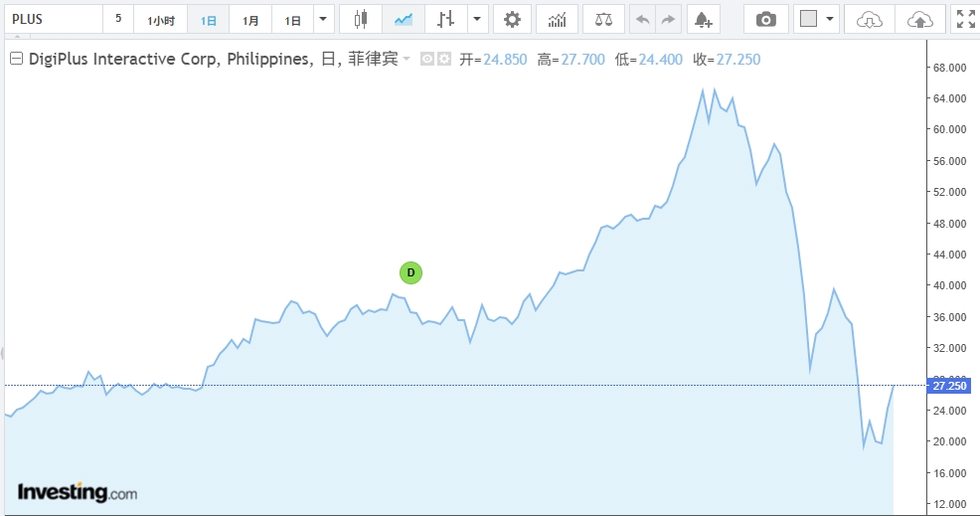This screenshot has width=980, height=516.
Task: Open the layout dropdown arrow
Action: (x=829, y=20)
